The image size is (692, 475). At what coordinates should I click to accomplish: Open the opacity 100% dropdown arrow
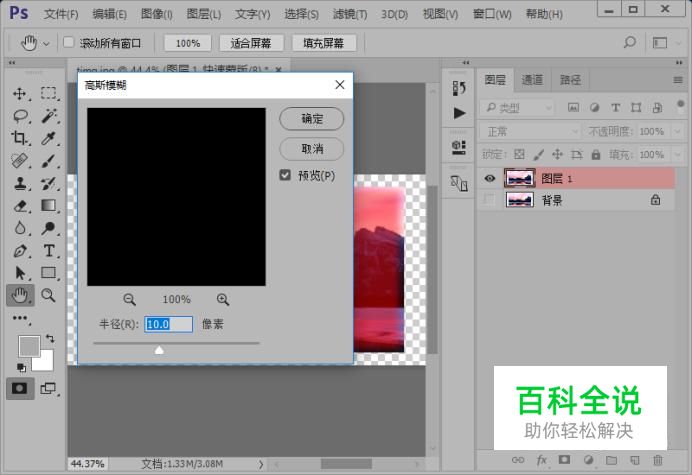[x=677, y=132]
